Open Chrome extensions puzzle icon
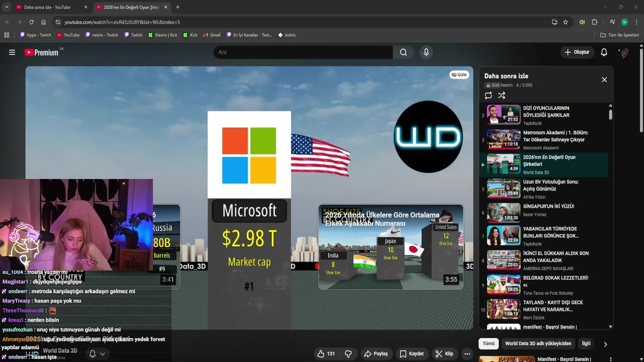The height and width of the screenshot is (362, 644). point(594,22)
